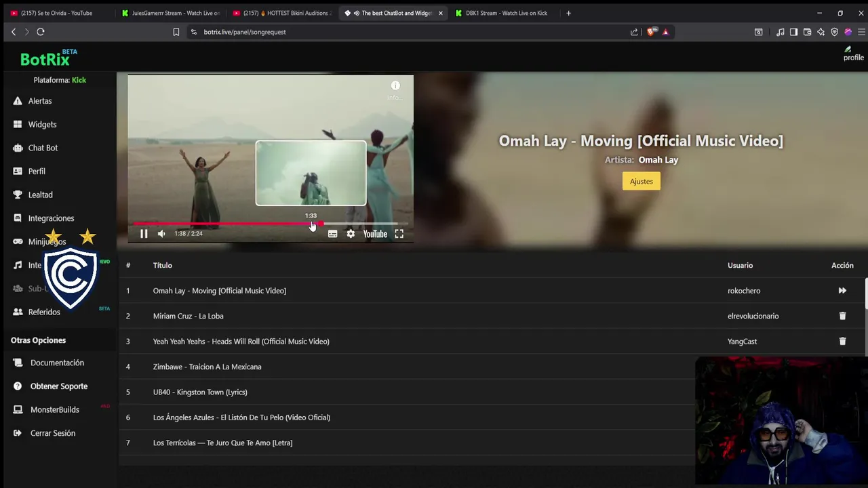
Task: Click the Integraciones chat bubble icon
Action: click(x=18, y=218)
